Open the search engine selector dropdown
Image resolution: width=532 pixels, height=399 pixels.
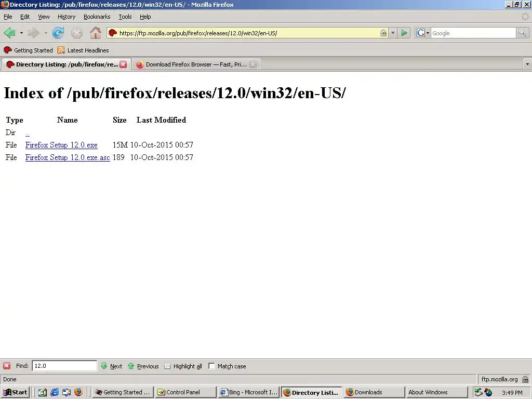tap(423, 33)
